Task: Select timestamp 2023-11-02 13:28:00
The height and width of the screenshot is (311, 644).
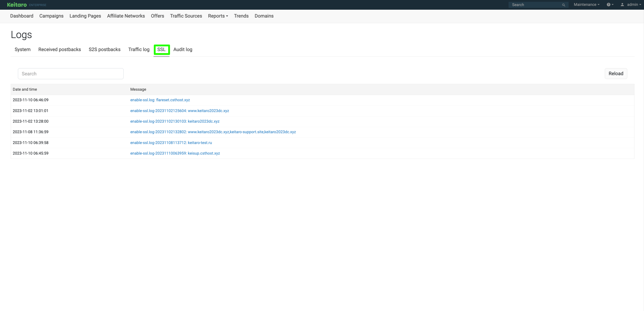Action: pos(31,121)
